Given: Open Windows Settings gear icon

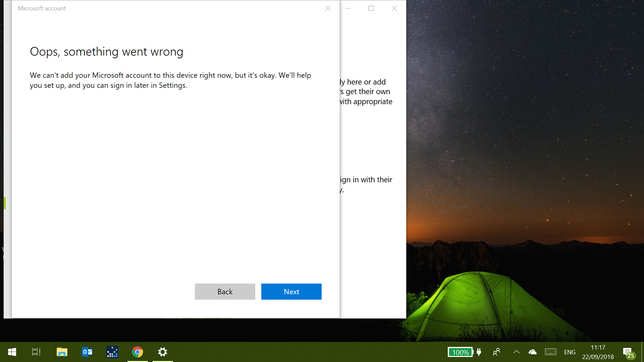Looking at the screenshot, I should coord(163,352).
